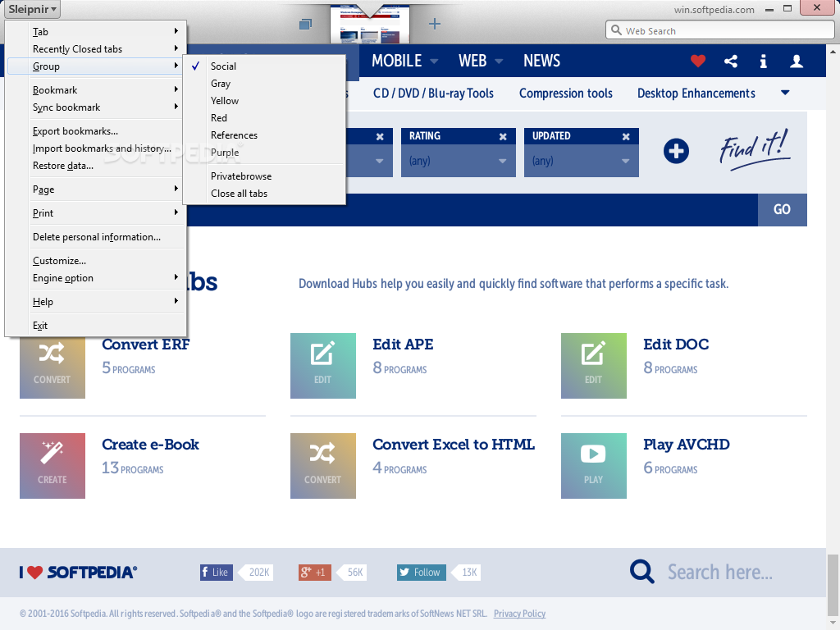Choose Customize... menu item
The height and width of the screenshot is (630, 840).
tap(97, 261)
